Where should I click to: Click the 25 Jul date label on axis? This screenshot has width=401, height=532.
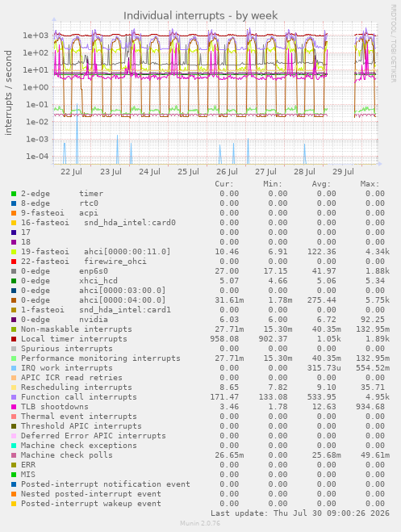point(188,172)
